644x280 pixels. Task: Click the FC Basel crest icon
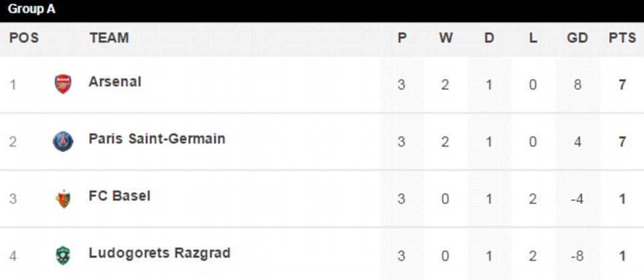tap(63, 198)
